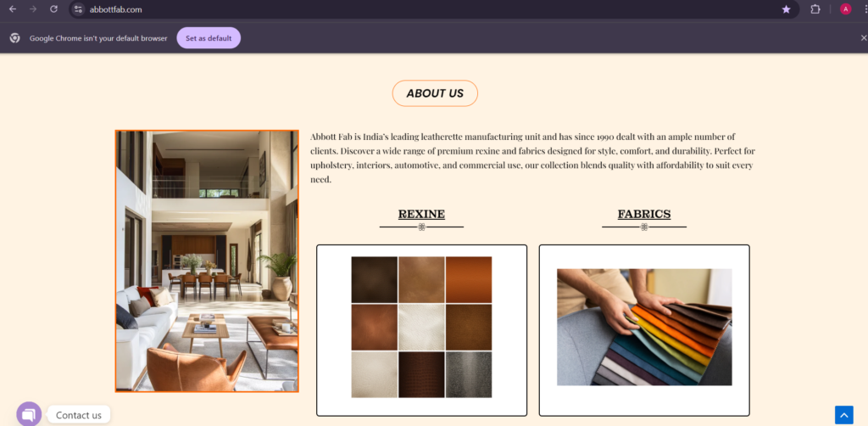
Task: Click the purple chat bubble icon
Action: tap(29, 414)
